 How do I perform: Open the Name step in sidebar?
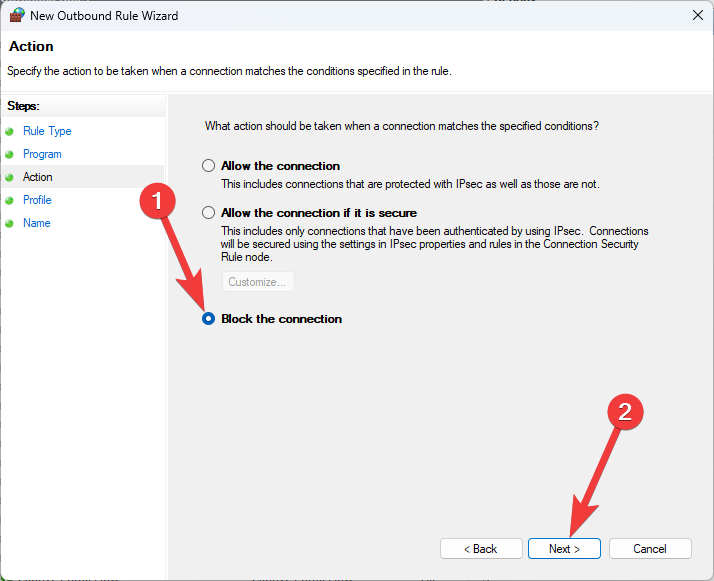click(36, 223)
